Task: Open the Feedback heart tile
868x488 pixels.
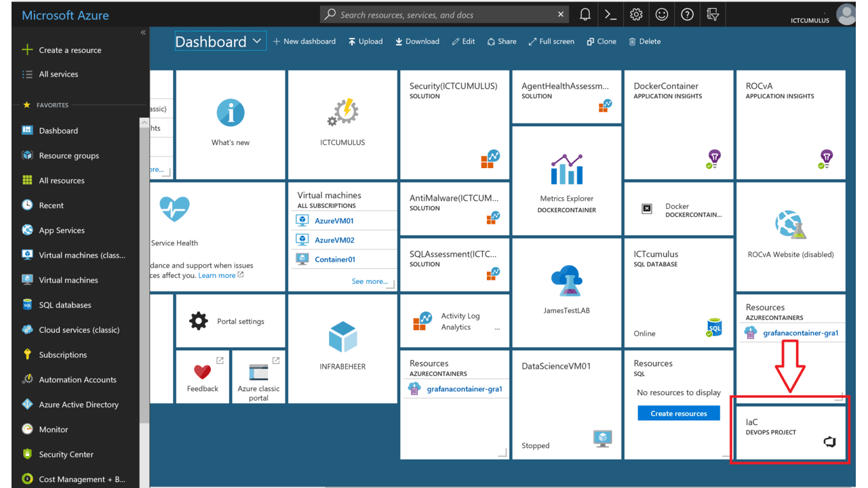Action: click(202, 377)
